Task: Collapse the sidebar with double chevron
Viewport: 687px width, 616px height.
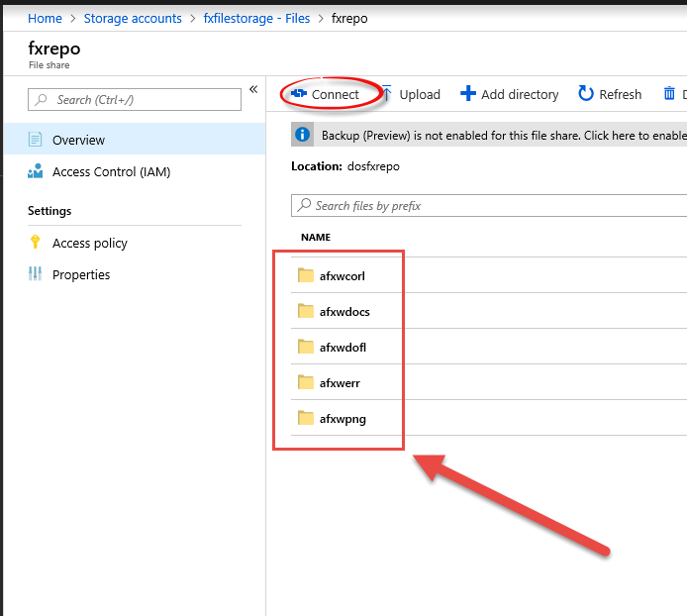Action: [x=253, y=89]
